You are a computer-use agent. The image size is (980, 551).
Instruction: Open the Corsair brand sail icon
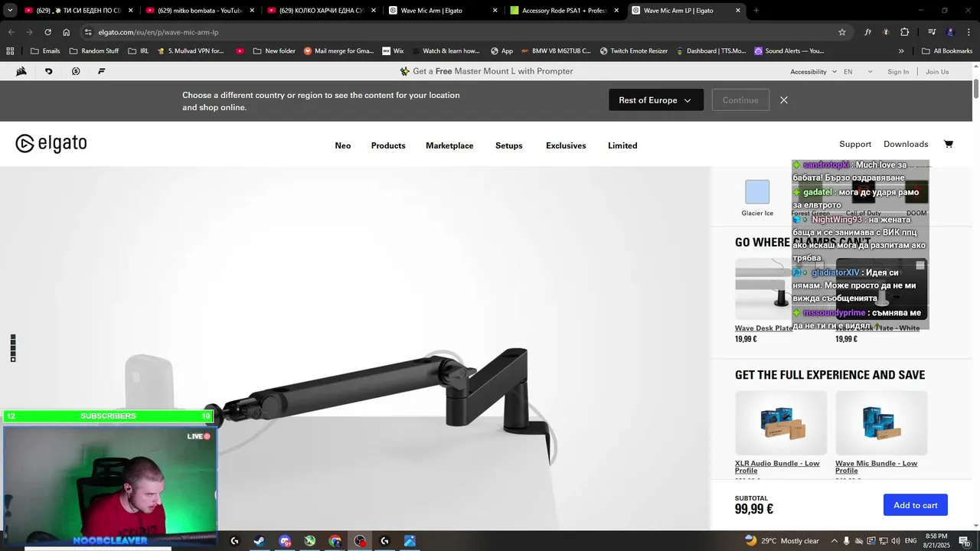[x=21, y=71]
